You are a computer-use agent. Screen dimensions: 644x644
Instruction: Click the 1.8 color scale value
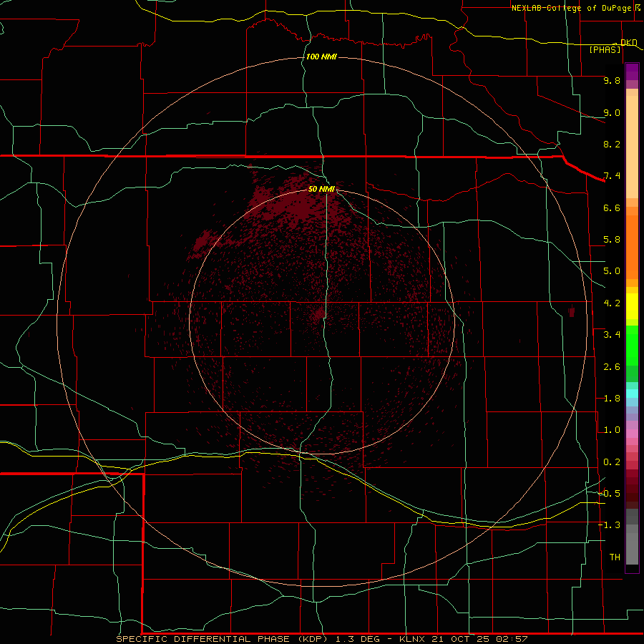(x=612, y=399)
